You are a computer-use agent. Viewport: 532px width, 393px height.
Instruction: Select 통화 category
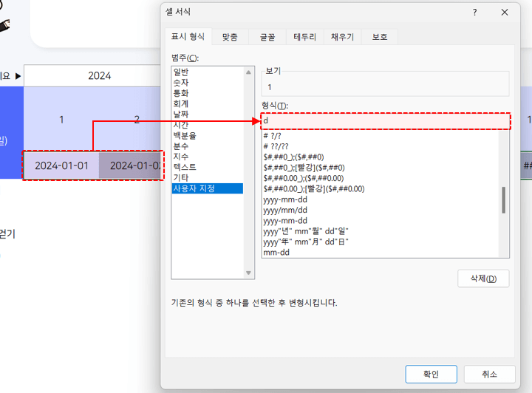tap(208, 93)
